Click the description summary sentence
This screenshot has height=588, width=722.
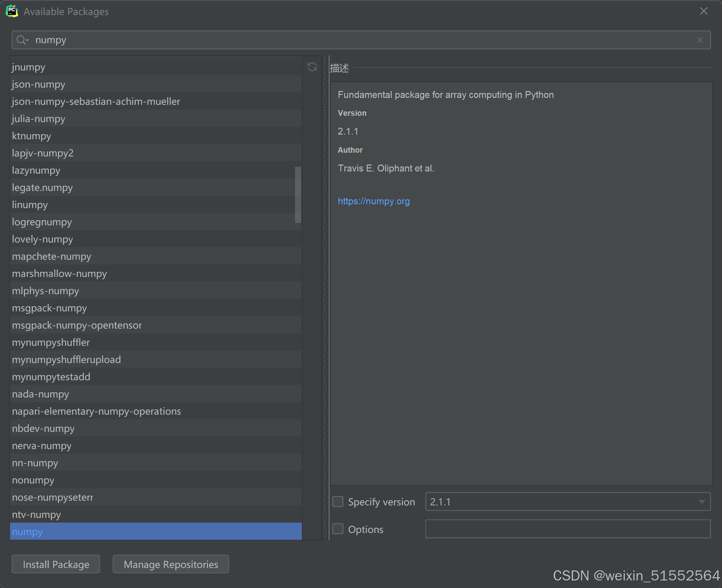(x=446, y=95)
